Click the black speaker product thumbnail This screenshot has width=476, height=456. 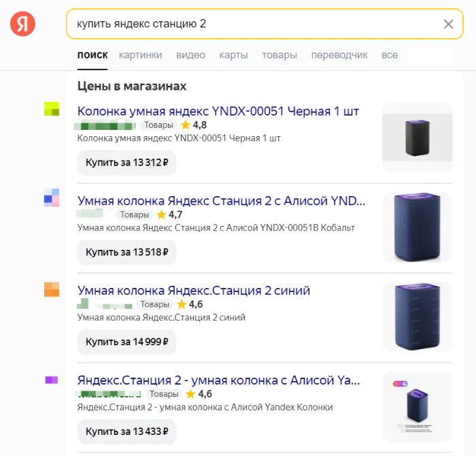coord(418,137)
